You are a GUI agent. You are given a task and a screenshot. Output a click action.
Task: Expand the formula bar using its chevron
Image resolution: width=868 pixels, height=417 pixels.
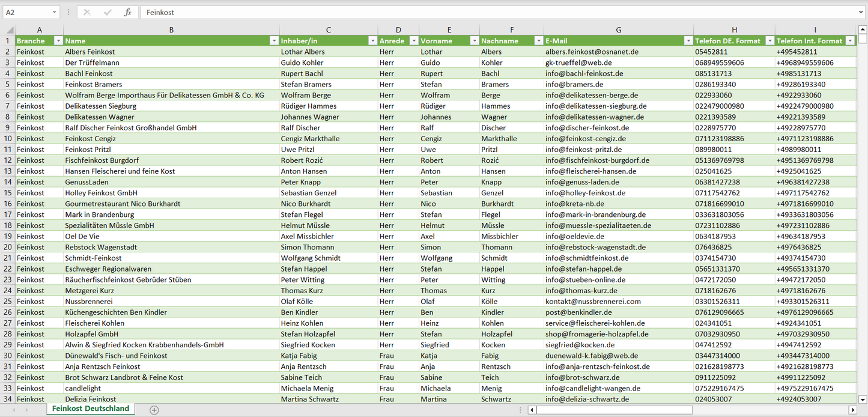[x=861, y=12]
